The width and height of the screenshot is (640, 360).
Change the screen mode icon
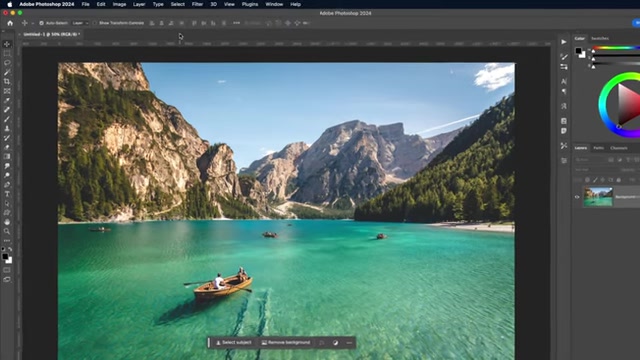click(7, 280)
